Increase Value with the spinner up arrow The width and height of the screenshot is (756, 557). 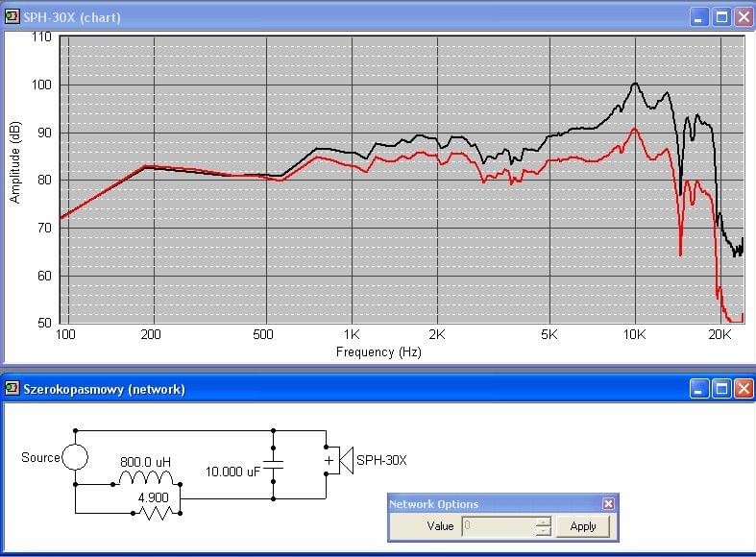pyautogui.click(x=543, y=521)
